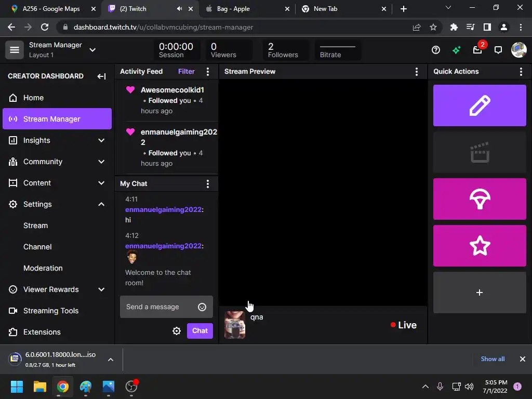532x399 pixels.
Task: Close the downloads bar
Action: [523, 359]
